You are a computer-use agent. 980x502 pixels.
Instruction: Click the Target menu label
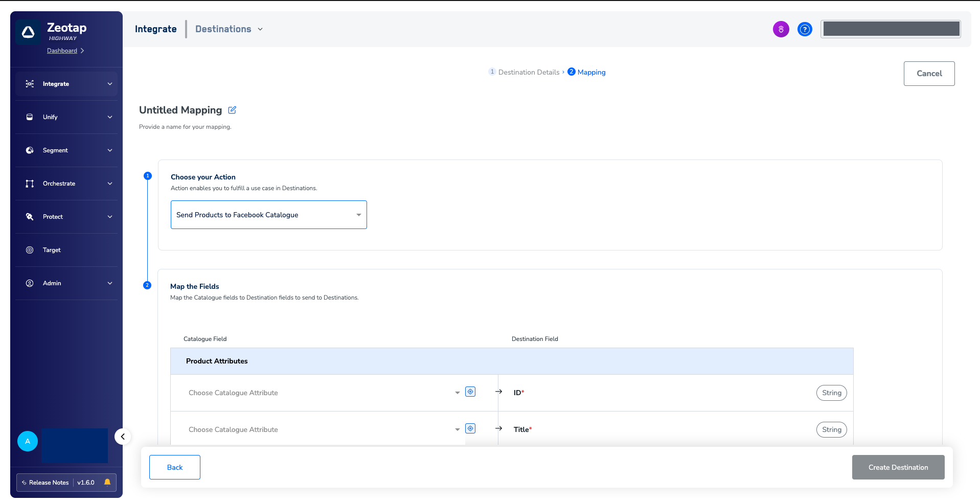point(52,250)
